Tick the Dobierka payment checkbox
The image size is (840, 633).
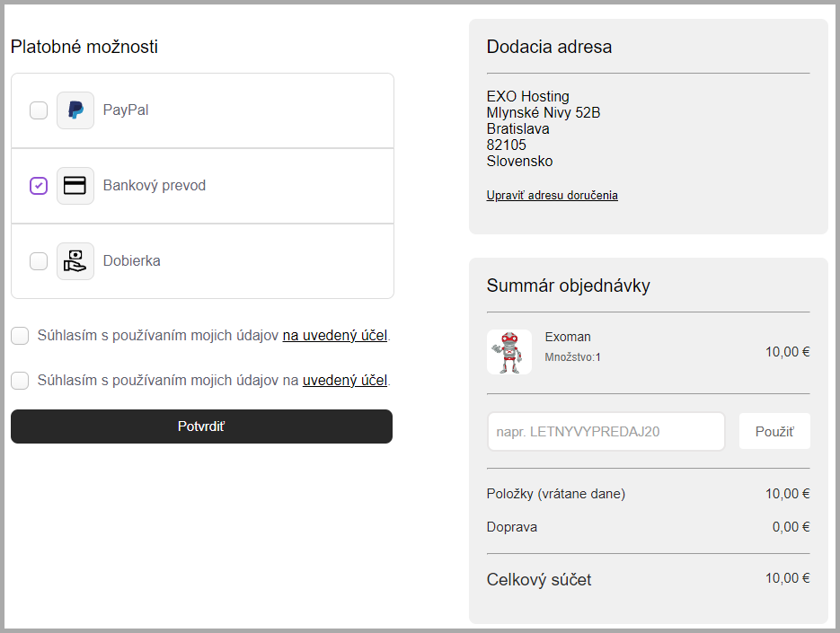pyautogui.click(x=39, y=261)
